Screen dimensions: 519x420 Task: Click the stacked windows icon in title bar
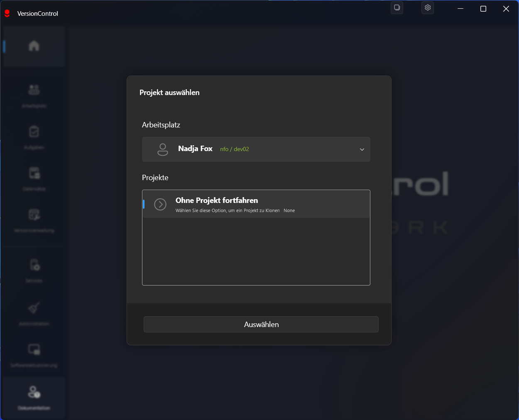(397, 8)
